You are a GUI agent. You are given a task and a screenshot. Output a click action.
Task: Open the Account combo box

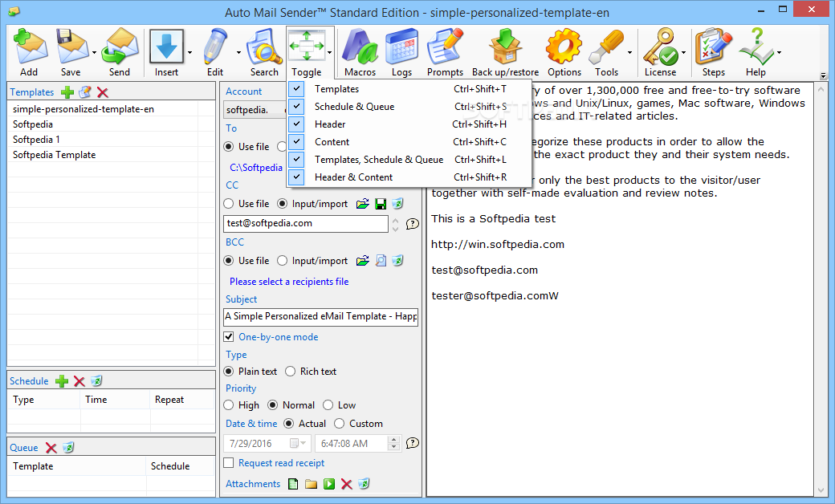tap(255, 110)
